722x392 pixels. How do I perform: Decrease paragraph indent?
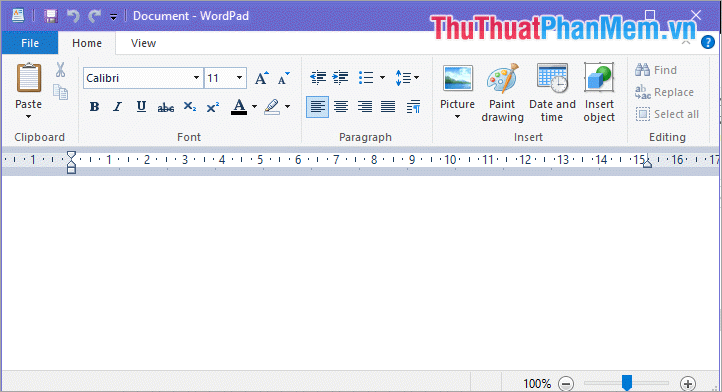(x=318, y=77)
